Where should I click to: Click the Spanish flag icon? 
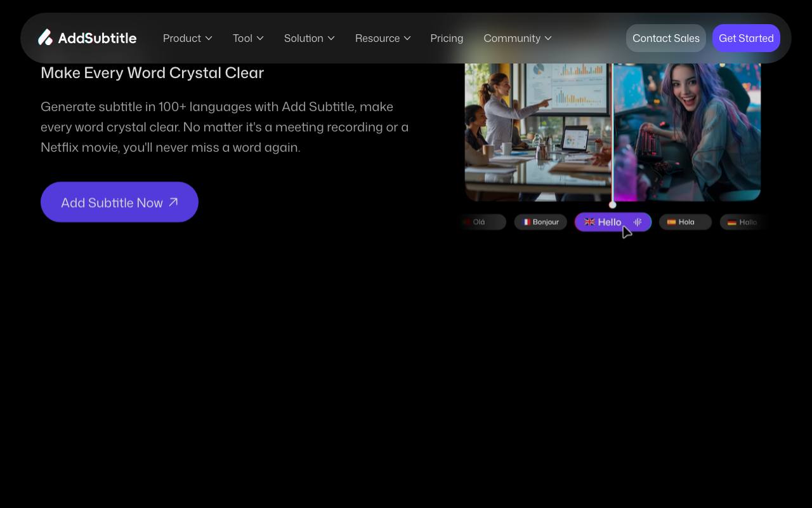(x=671, y=222)
